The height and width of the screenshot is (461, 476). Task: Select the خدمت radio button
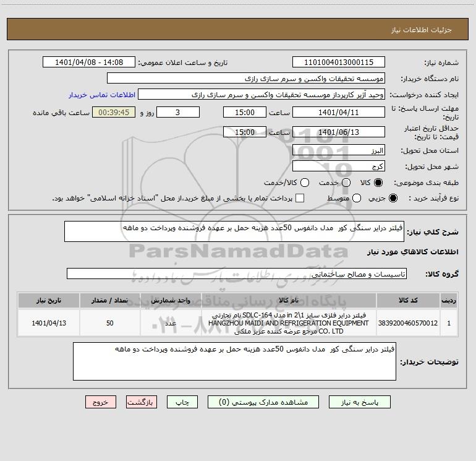coord(346,183)
